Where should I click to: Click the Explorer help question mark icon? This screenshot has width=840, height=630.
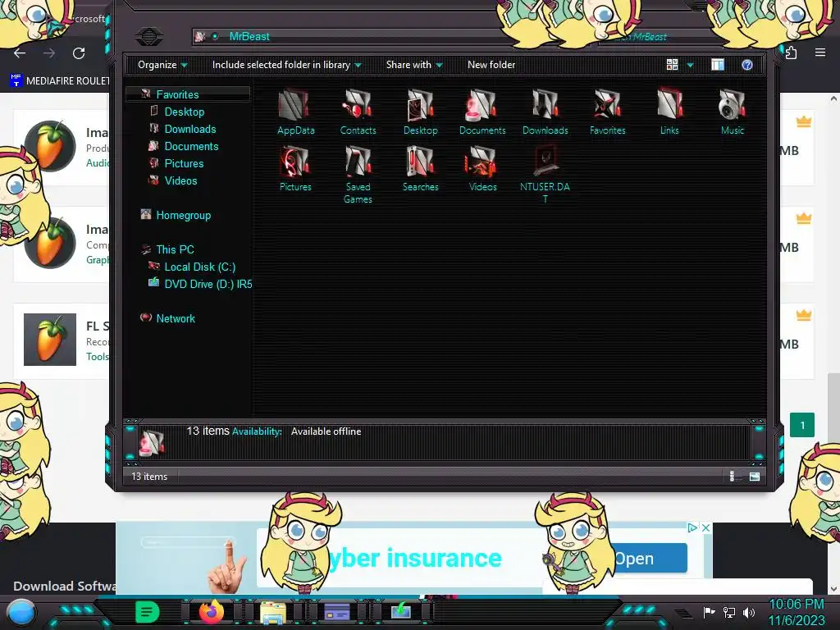click(746, 65)
